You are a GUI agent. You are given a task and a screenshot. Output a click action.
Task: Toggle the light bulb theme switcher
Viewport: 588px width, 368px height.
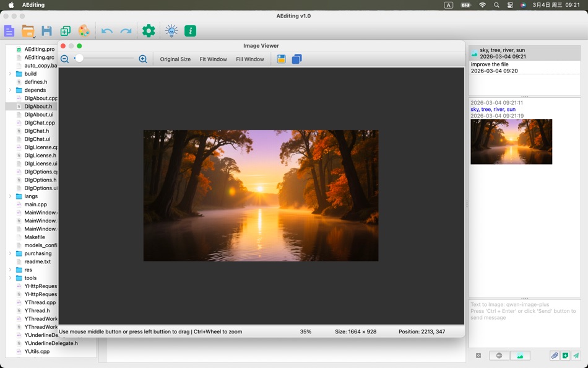coord(171,30)
